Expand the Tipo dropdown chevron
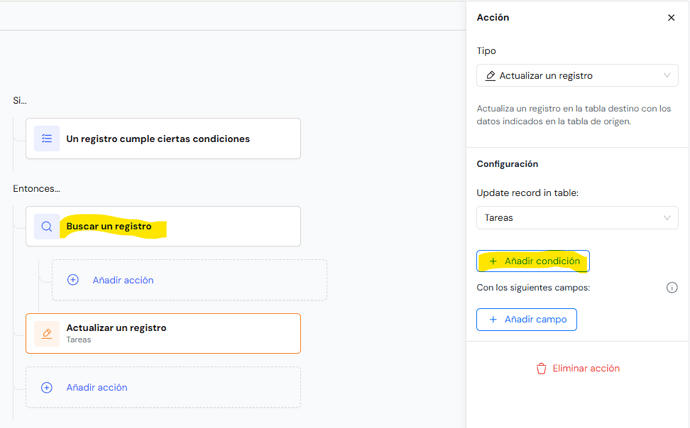The height and width of the screenshot is (428, 690). [667, 75]
